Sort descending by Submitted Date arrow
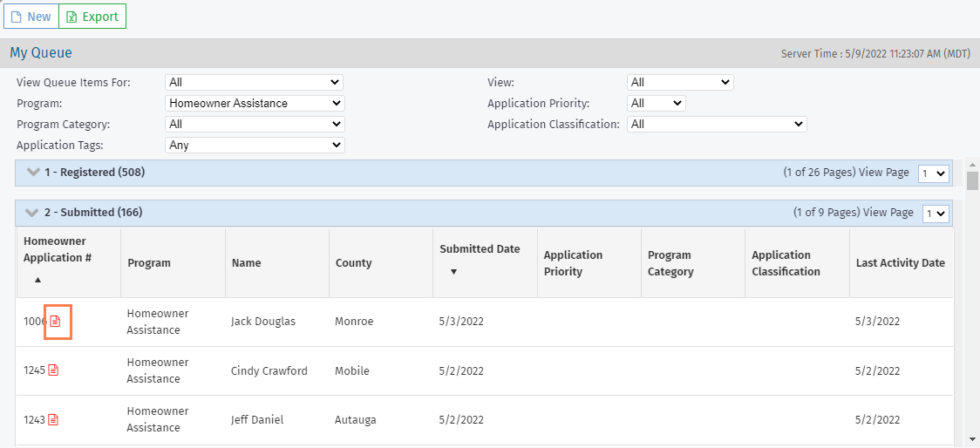Screen dimensions: 980x448 [x=453, y=272]
